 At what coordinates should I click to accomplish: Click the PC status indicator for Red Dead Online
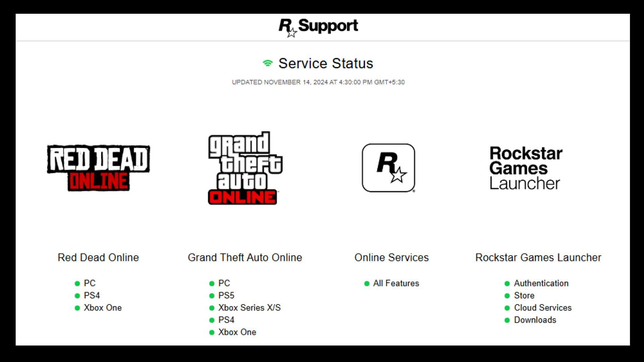pyautogui.click(x=78, y=283)
